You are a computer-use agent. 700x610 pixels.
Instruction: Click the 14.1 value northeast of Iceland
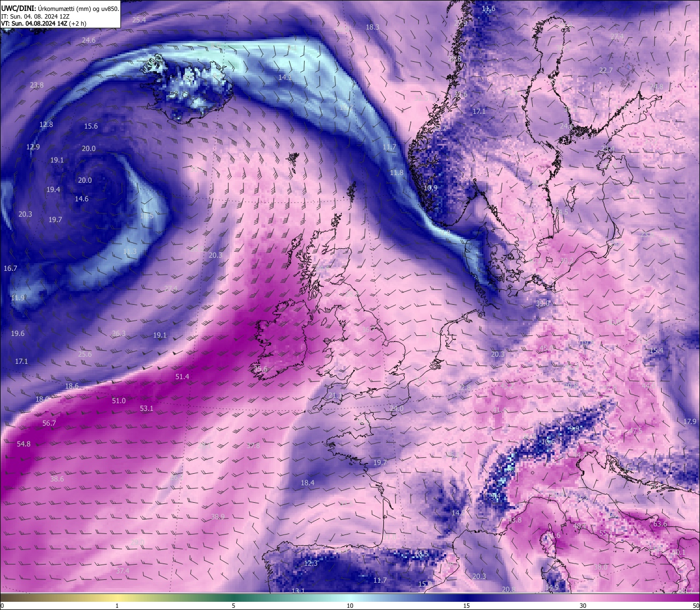click(x=285, y=77)
